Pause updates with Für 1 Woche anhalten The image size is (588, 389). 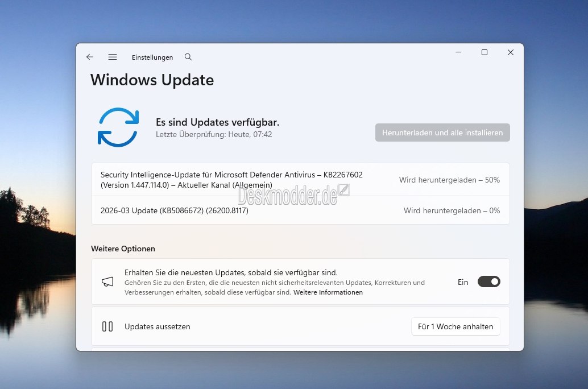pos(456,326)
